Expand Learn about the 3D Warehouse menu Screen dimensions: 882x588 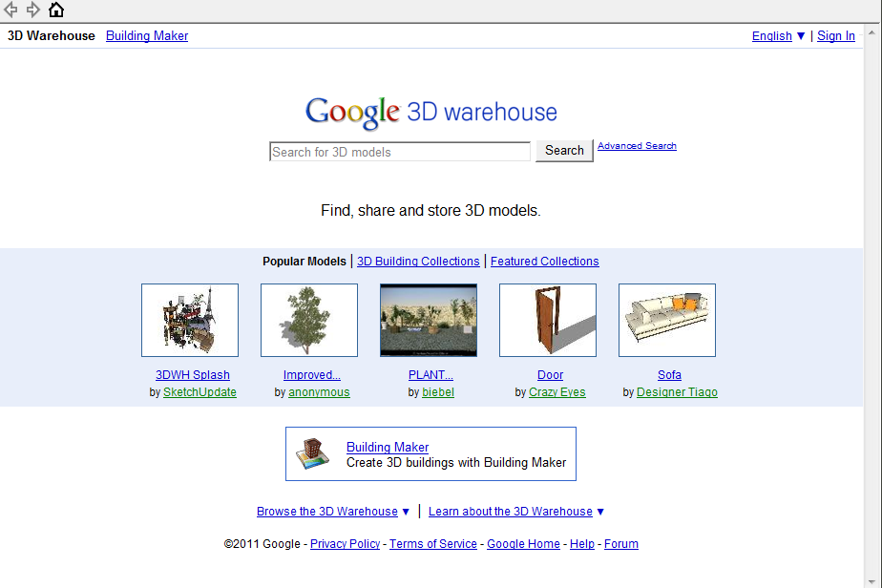tap(516, 512)
